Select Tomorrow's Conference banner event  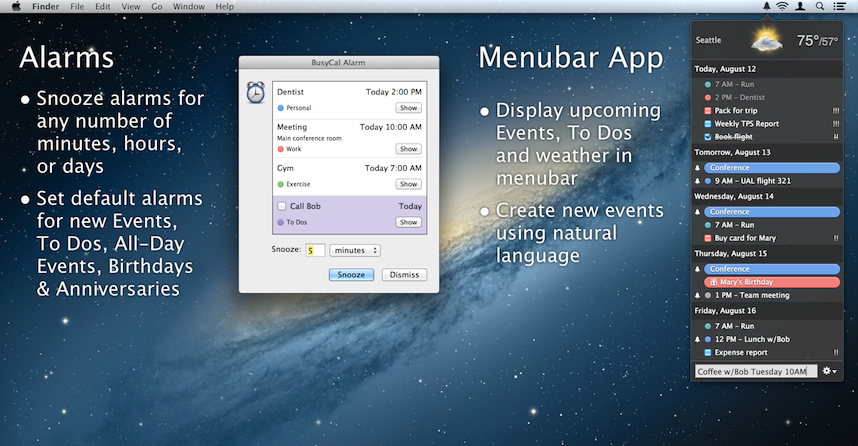click(x=772, y=168)
